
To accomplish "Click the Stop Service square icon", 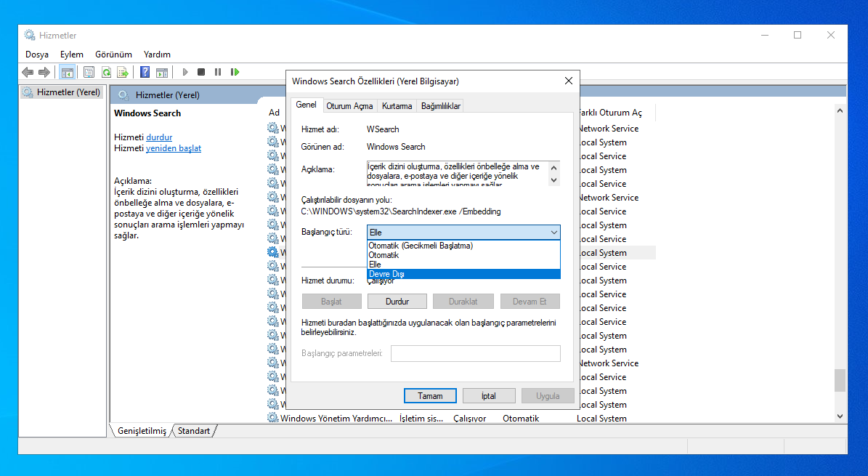I will click(x=201, y=72).
